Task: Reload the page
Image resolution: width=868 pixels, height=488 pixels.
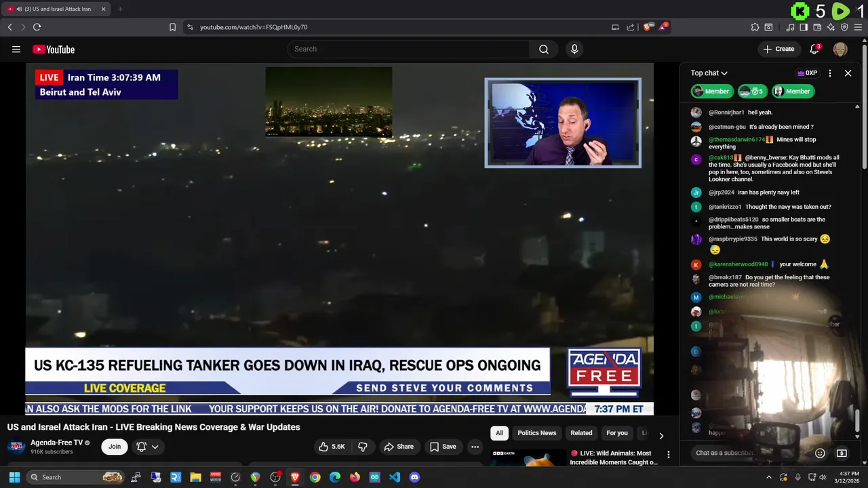Action: pyautogui.click(x=37, y=27)
